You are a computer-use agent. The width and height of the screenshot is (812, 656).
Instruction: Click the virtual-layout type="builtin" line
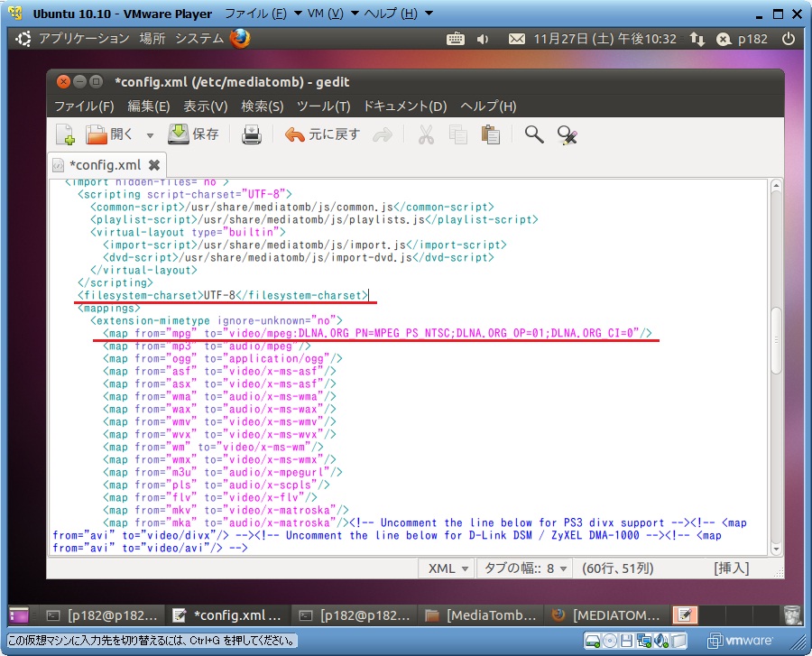point(188,233)
